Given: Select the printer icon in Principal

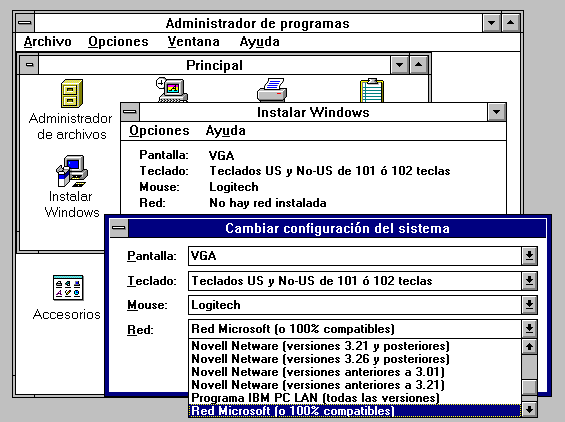Looking at the screenshot, I should [x=272, y=90].
